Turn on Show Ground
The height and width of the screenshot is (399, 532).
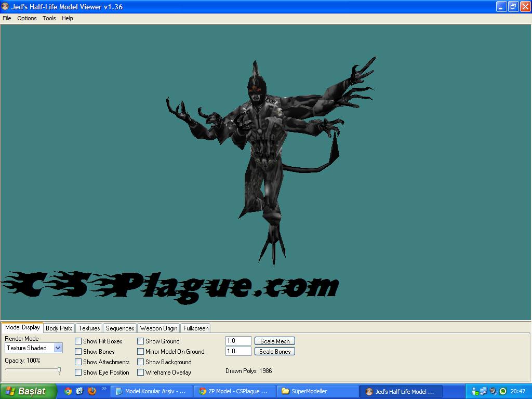coord(140,341)
